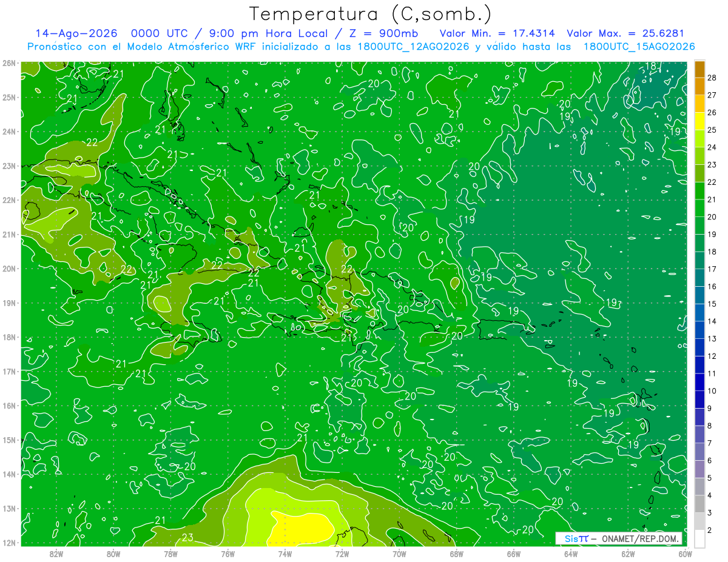The image size is (728, 562).
Task: Click the "70W" longitude axis label
Action: [399, 554]
